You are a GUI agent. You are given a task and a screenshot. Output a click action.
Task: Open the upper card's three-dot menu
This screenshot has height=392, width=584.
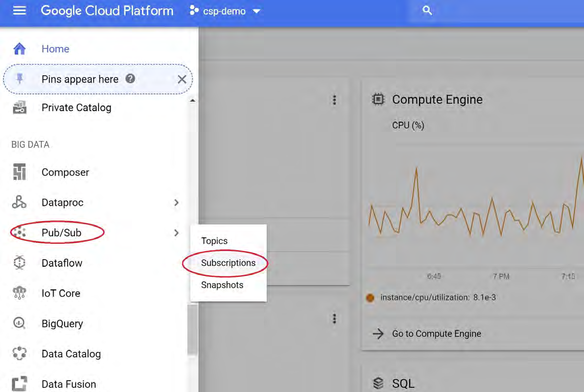coord(335,100)
